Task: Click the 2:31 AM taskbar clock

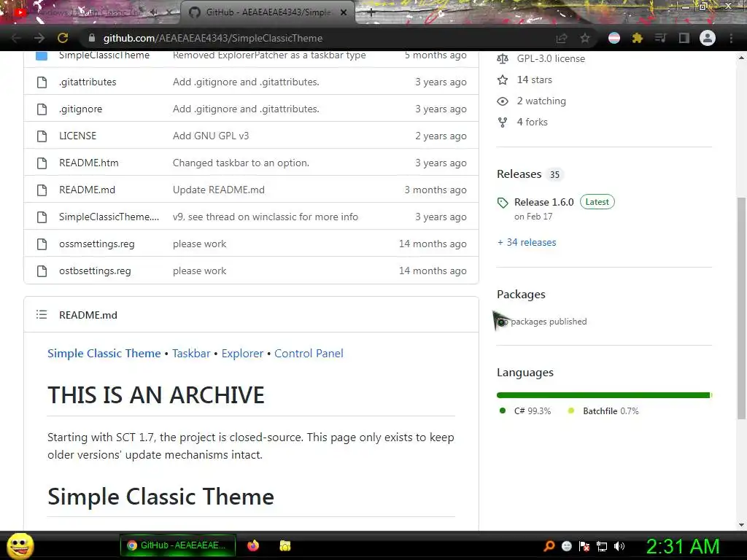Action: [x=682, y=546]
